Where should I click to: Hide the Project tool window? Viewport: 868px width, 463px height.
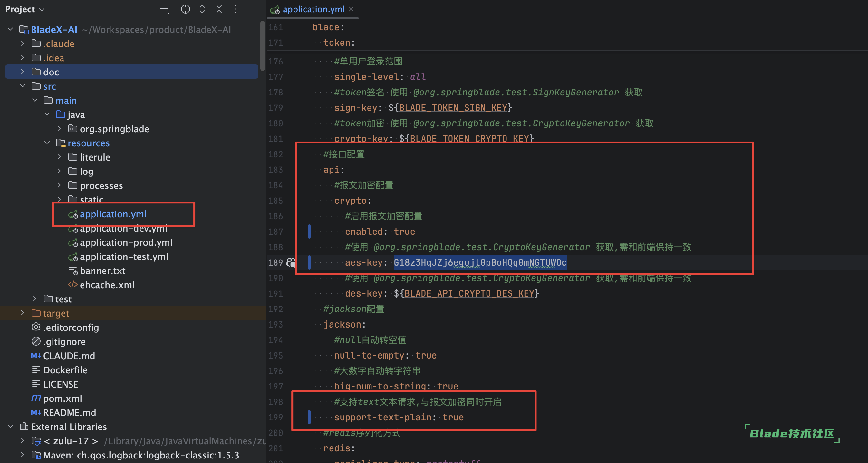(252, 9)
